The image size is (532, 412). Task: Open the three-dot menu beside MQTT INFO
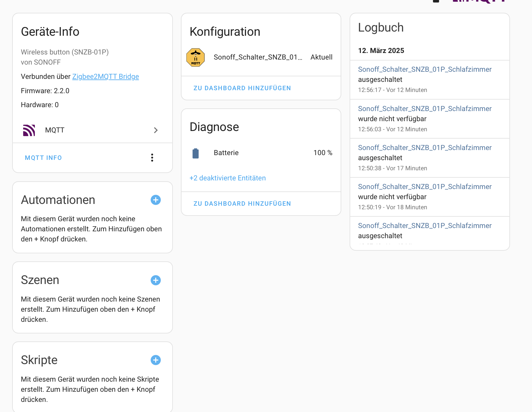click(152, 158)
